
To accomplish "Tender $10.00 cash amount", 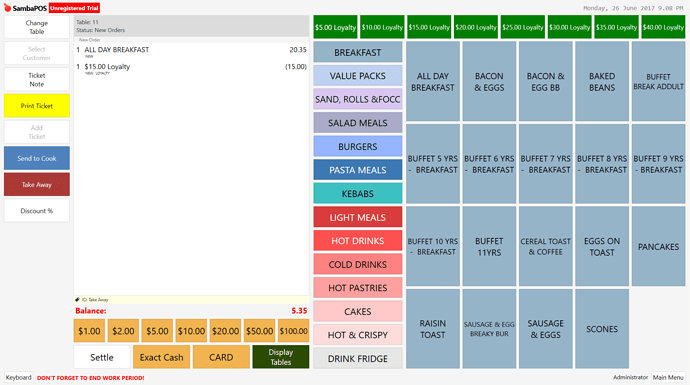I will click(191, 331).
